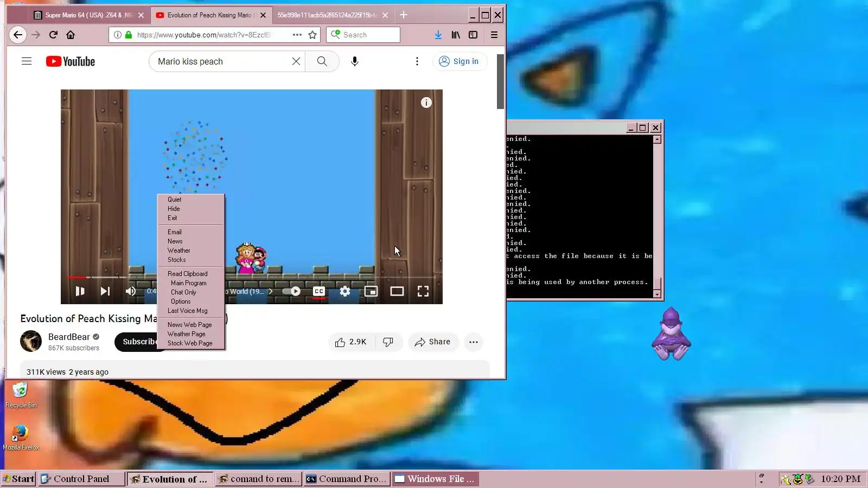This screenshot has height=488, width=868.
Task: Open the YouTube guide hamburger menu
Action: pos(27,61)
